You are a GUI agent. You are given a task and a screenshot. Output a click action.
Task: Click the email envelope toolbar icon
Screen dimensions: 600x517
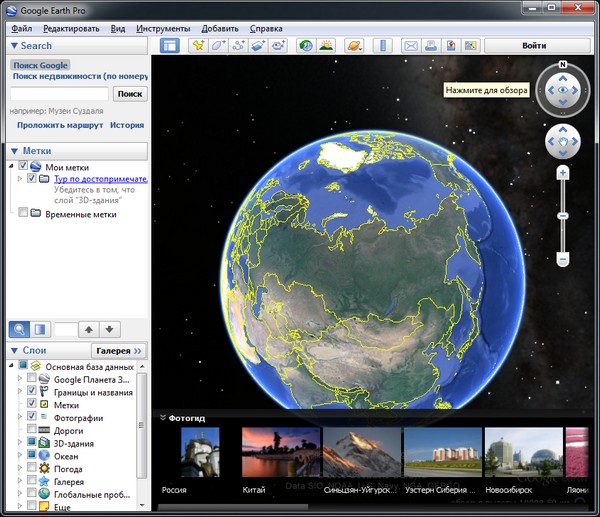click(410, 46)
